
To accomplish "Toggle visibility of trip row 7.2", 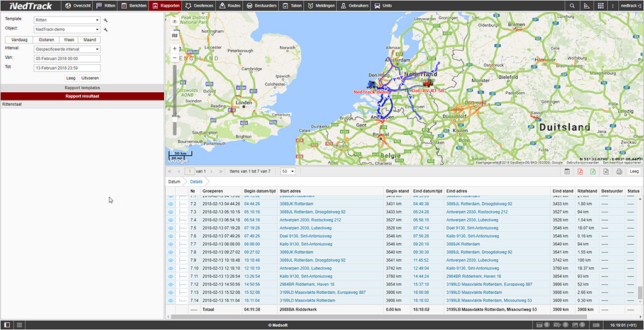I will pos(171,204).
